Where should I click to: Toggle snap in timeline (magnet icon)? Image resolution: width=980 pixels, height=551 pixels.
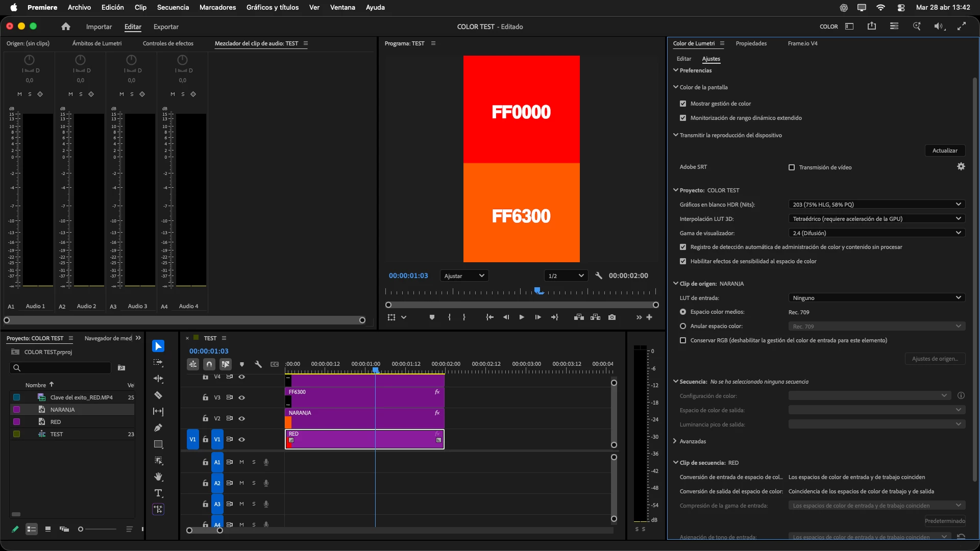[209, 364]
